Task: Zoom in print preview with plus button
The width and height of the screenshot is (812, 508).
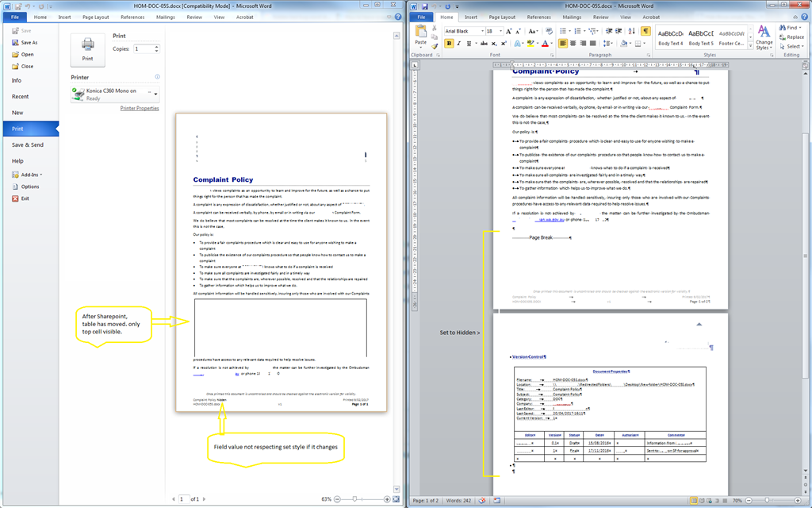Action: pos(387,499)
